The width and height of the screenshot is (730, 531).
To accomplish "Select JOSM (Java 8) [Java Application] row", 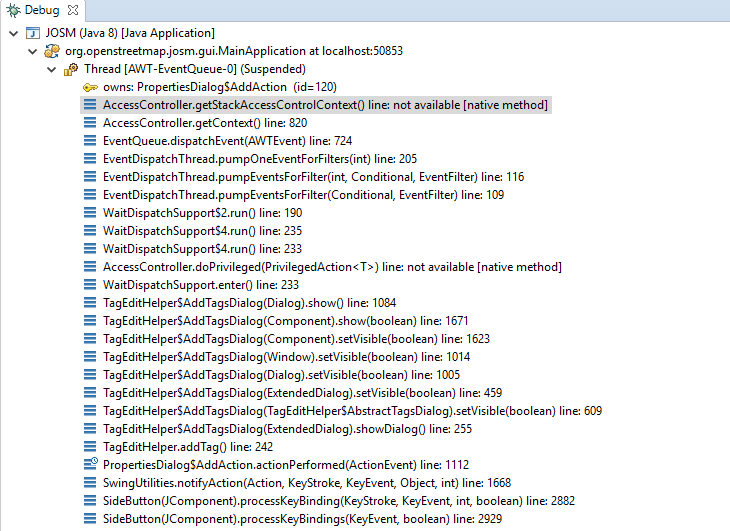I will (130, 34).
